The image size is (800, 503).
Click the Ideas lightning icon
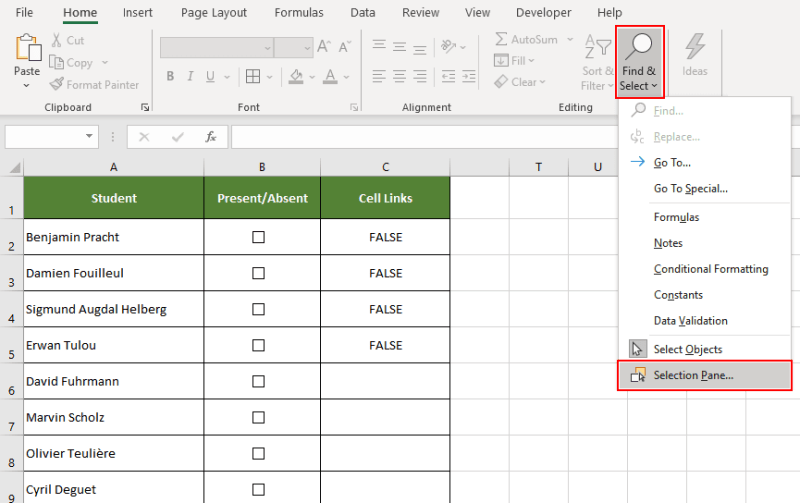(x=695, y=46)
